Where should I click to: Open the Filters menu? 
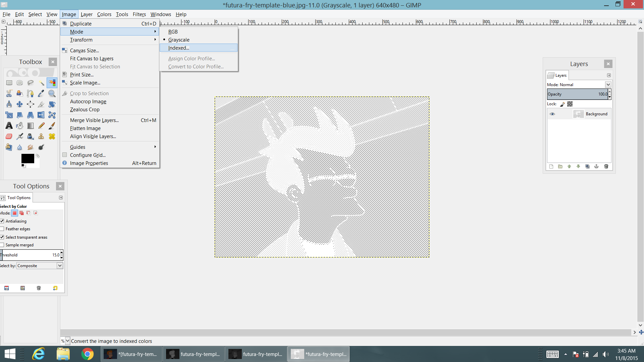[x=139, y=14]
